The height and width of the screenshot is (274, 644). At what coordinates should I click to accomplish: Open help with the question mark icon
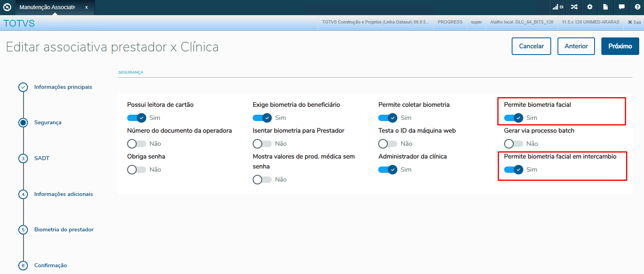(x=637, y=7)
